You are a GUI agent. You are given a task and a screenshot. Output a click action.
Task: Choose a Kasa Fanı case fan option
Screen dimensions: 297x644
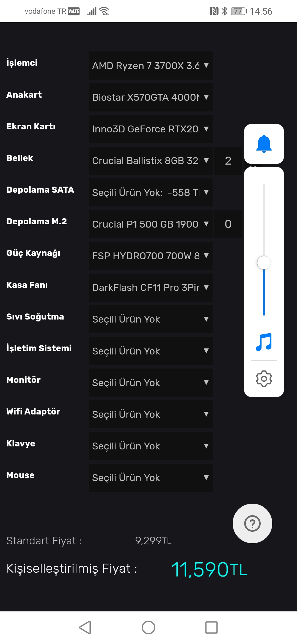[x=150, y=288]
